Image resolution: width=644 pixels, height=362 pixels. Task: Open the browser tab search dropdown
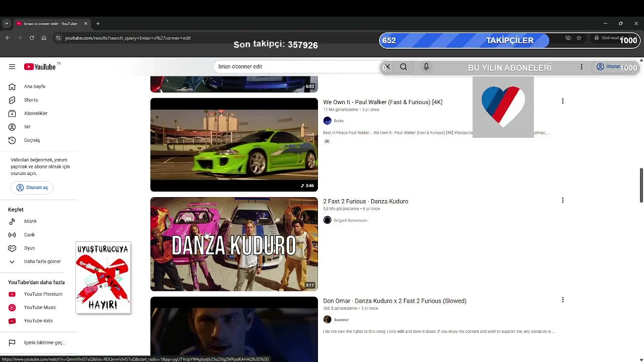pyautogui.click(x=7, y=24)
